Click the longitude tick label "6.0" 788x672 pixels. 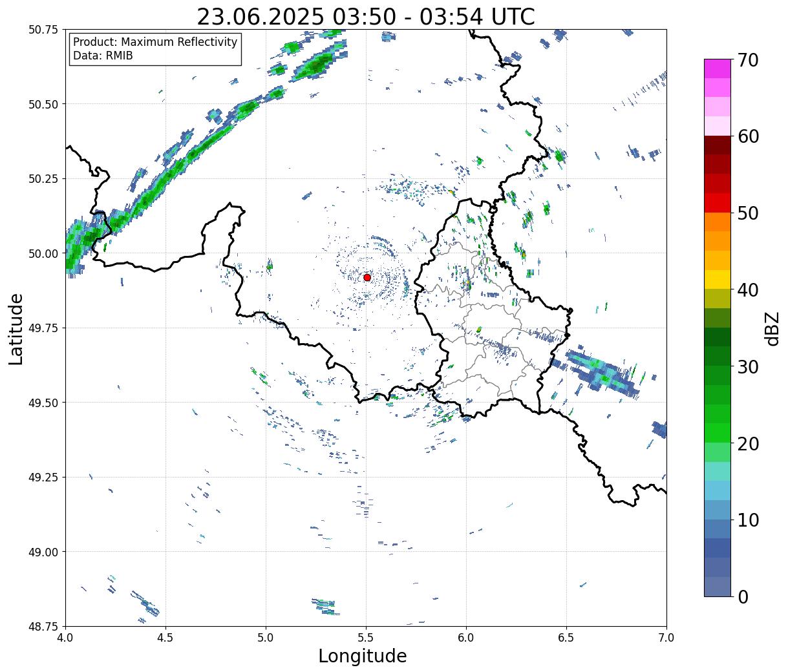[x=466, y=638]
